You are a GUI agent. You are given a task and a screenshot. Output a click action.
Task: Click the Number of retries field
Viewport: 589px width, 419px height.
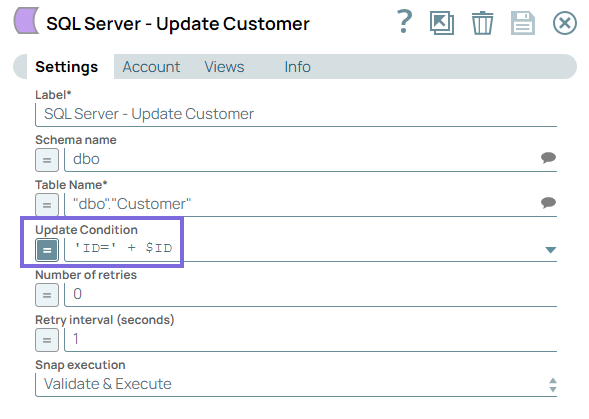click(311, 294)
